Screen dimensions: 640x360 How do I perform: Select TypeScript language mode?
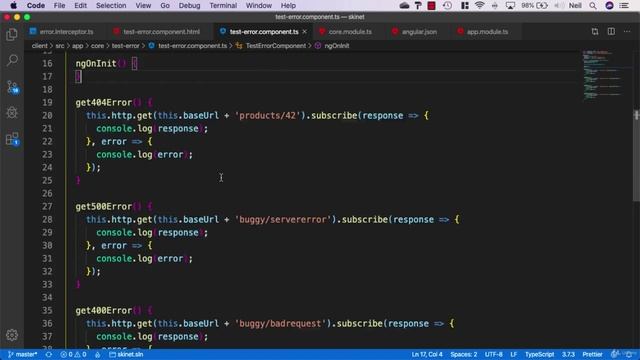(x=539, y=354)
